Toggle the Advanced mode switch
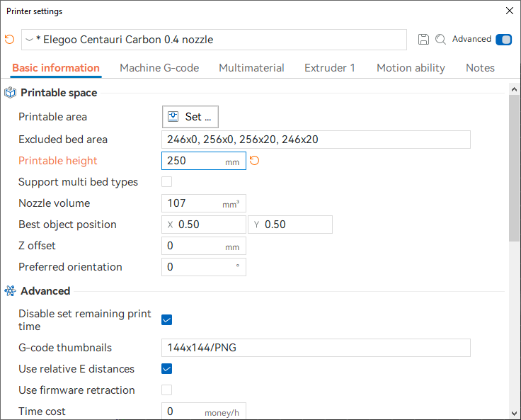 (504, 40)
